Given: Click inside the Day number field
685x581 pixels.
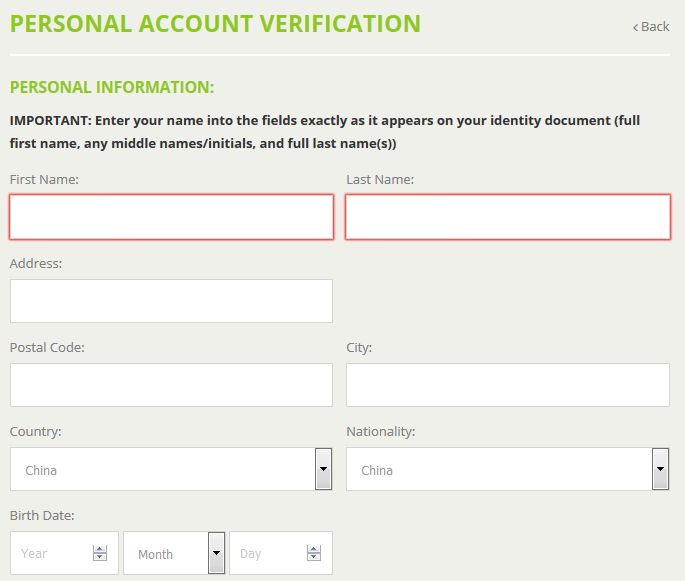Looking at the screenshot, I should click(265, 553).
